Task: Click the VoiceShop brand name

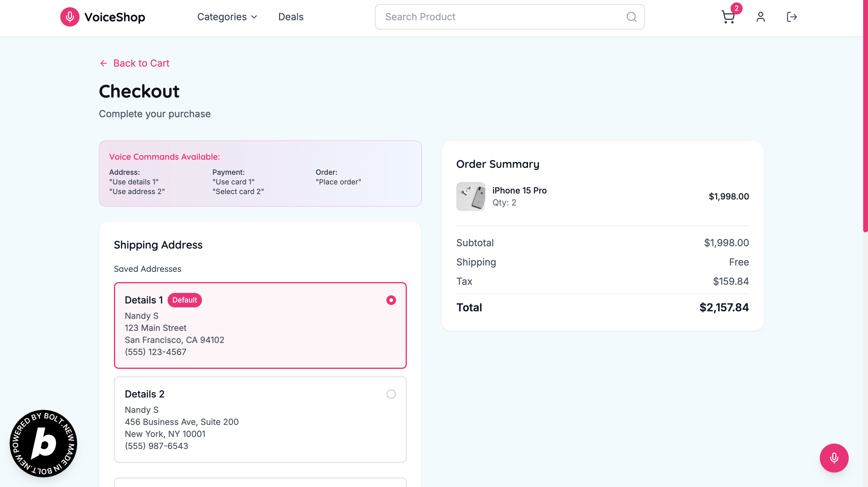Action: (x=115, y=17)
